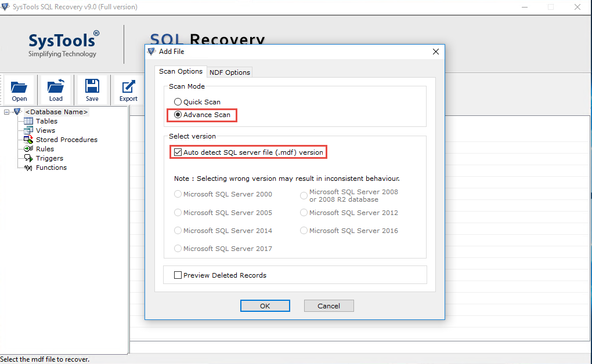Click the Open folder toolbar icon
Screen dimensions: 592x364
[x=19, y=87]
